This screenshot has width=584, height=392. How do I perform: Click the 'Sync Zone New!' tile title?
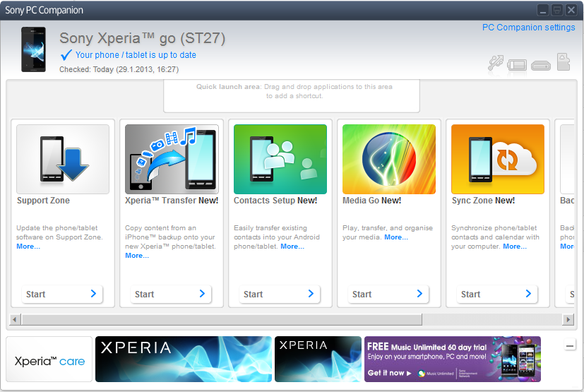484,201
